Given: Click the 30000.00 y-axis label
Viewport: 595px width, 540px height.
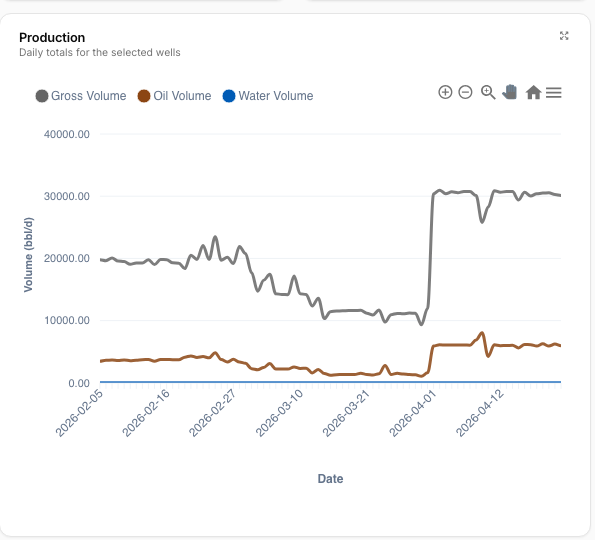Looking at the screenshot, I should click(67, 196).
